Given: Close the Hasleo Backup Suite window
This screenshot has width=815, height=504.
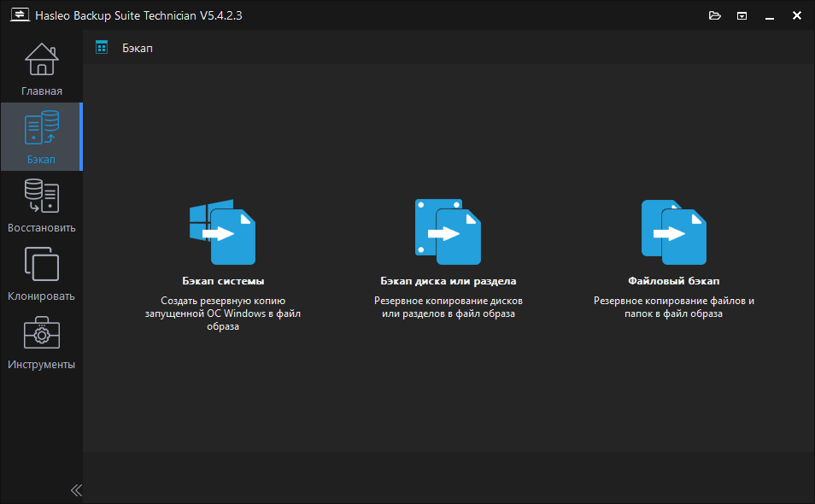Looking at the screenshot, I should tap(797, 15).
